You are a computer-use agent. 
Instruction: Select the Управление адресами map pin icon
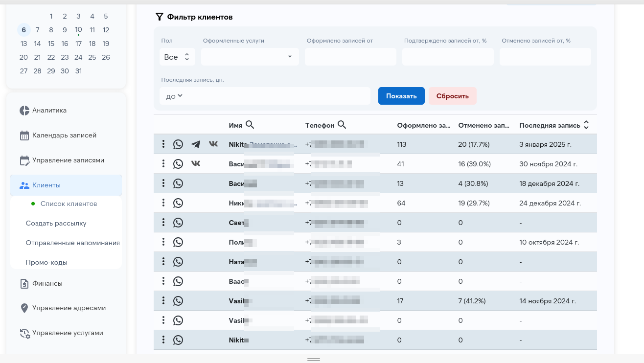24,308
